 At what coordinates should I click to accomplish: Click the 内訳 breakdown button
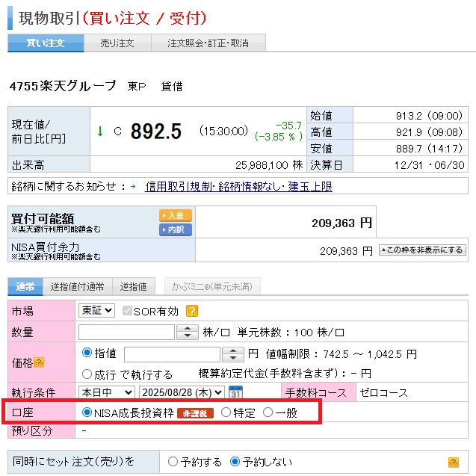pyautogui.click(x=176, y=230)
